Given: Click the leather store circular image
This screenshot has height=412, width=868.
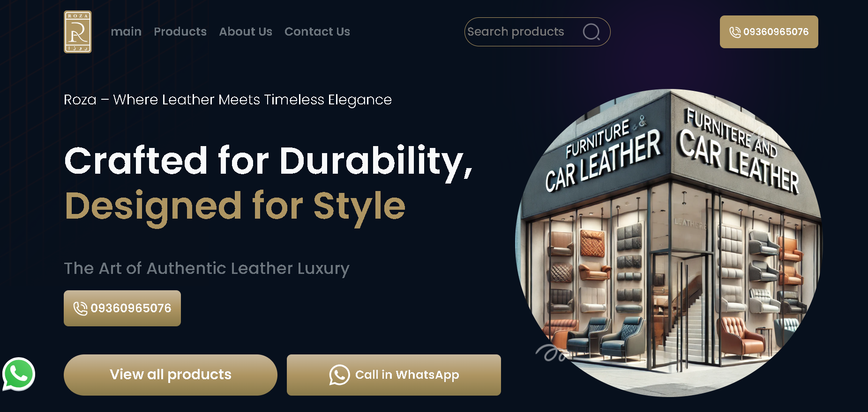Looking at the screenshot, I should point(669,243).
